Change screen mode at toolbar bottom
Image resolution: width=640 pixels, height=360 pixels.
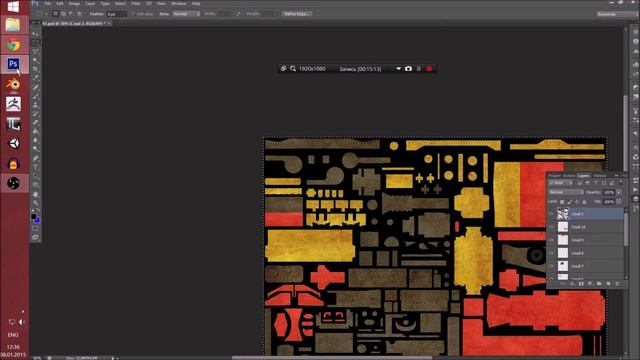click(36, 237)
